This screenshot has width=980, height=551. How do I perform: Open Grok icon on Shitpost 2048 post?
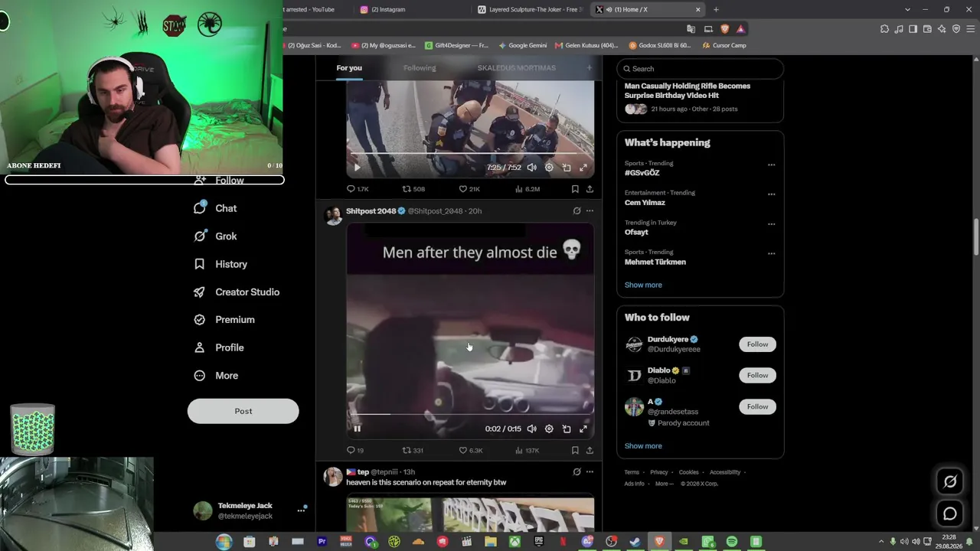tap(577, 211)
